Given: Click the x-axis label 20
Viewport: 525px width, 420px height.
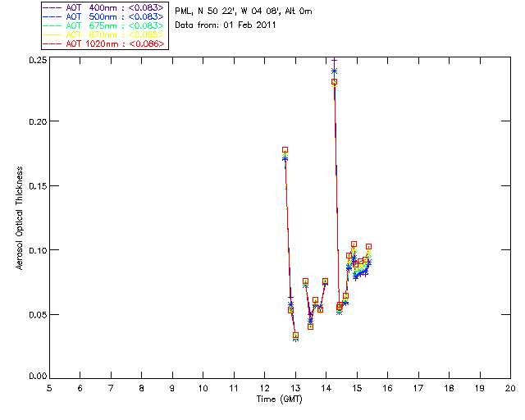Looking at the screenshot, I should (510, 389).
